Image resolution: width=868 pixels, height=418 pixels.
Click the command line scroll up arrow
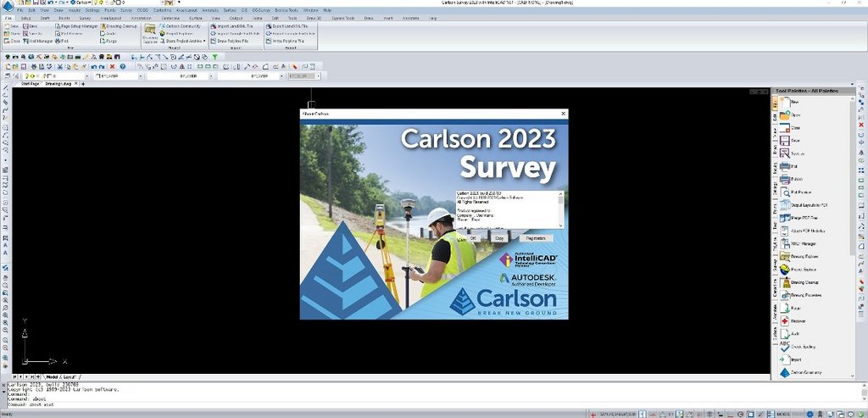[x=865, y=384]
